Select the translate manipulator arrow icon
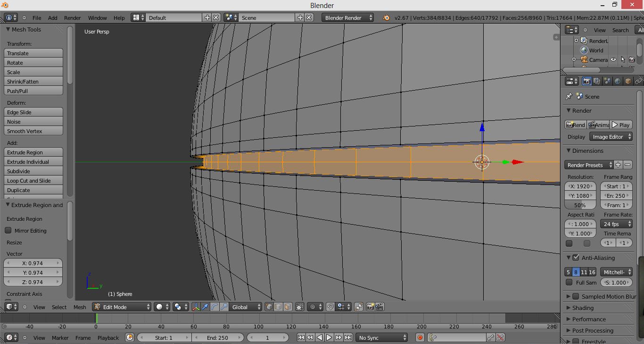 205,307
